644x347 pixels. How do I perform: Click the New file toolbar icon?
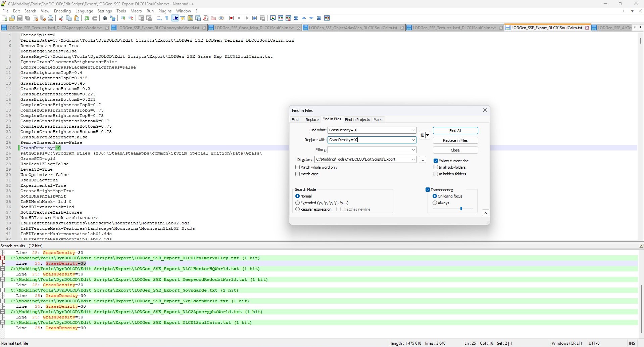pos(4,18)
